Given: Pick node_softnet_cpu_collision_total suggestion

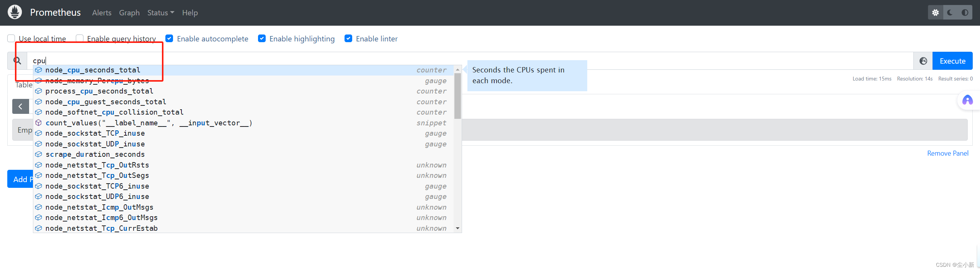Looking at the screenshot, I should click(243, 112).
